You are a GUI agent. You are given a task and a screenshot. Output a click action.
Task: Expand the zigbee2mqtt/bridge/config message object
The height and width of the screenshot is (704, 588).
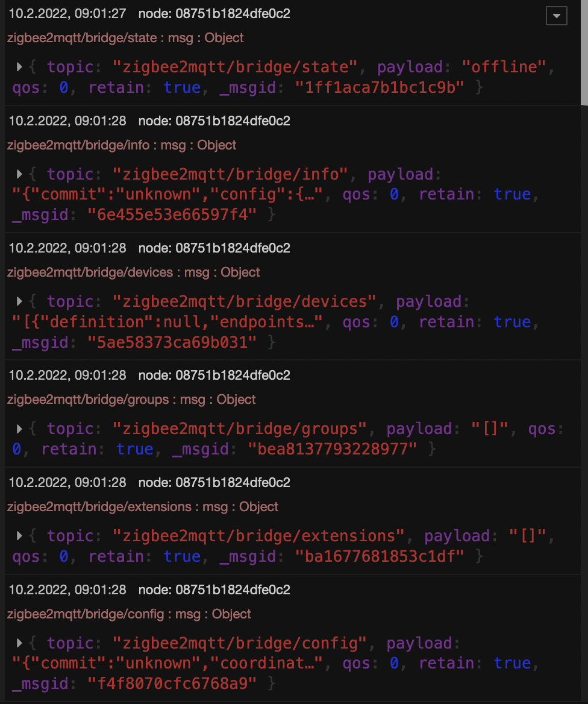[19, 643]
